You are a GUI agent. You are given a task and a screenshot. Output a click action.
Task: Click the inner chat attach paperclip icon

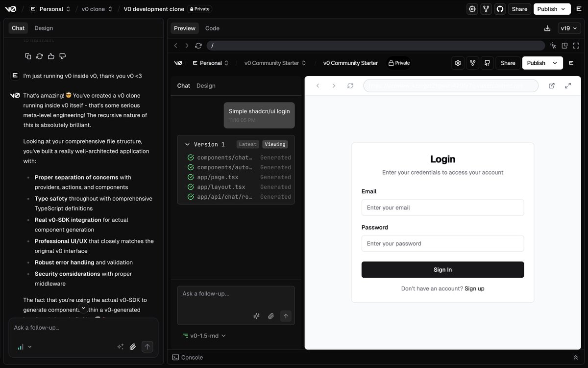(270, 316)
